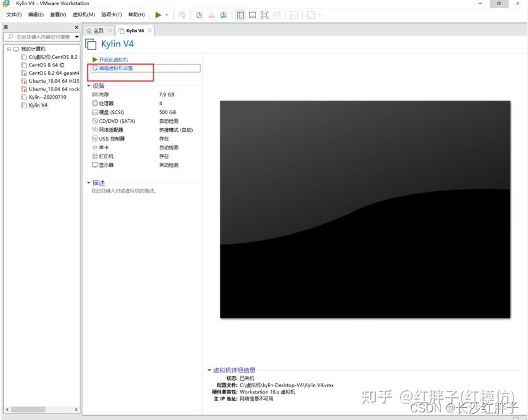528x420 pixels.
Task: Click the 状态: 已关机 status text
Action: [x=240, y=378]
